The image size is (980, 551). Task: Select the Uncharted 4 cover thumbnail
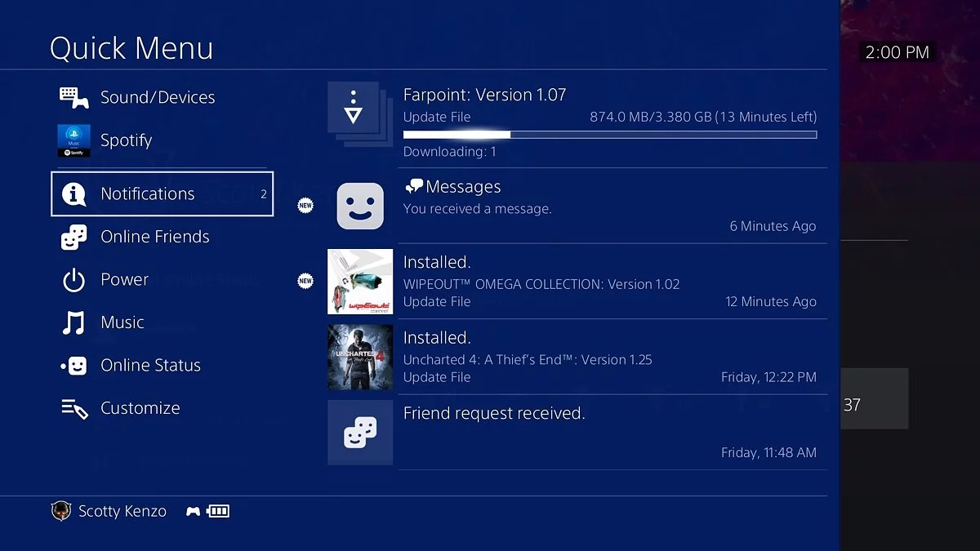[360, 358]
